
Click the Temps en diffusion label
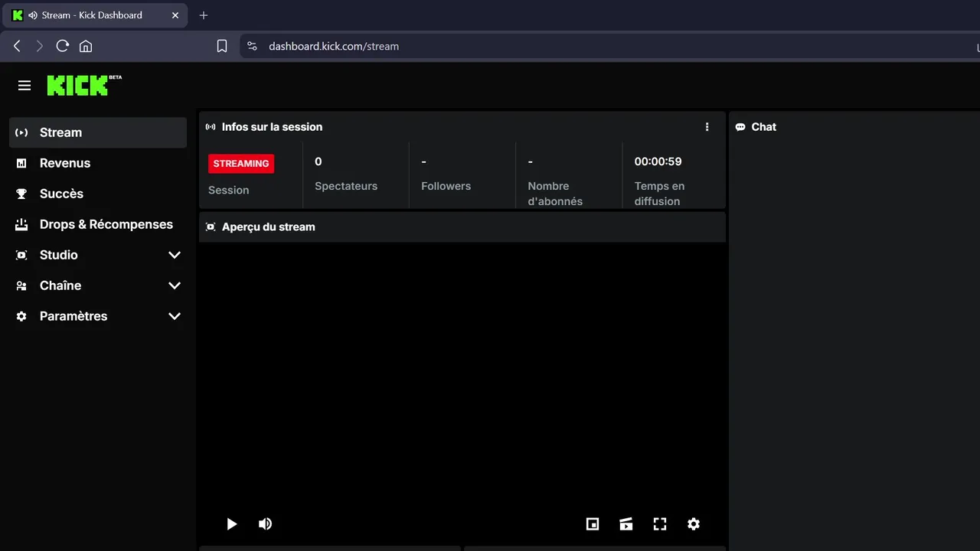pyautogui.click(x=659, y=194)
